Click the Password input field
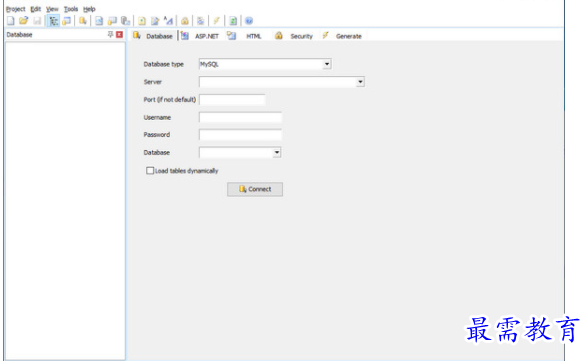588x361 pixels. point(240,135)
